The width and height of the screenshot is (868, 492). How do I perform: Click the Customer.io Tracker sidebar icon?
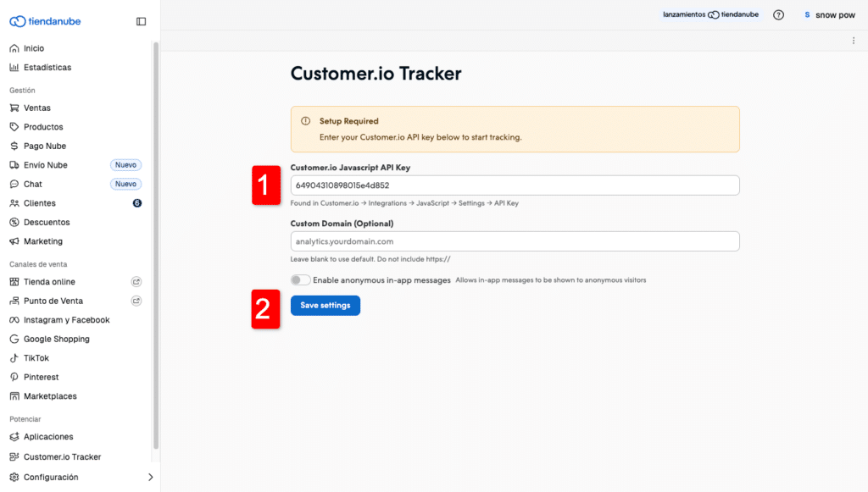14,456
